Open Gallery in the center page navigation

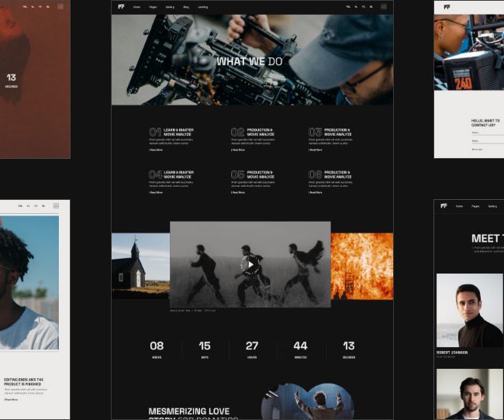pos(170,7)
